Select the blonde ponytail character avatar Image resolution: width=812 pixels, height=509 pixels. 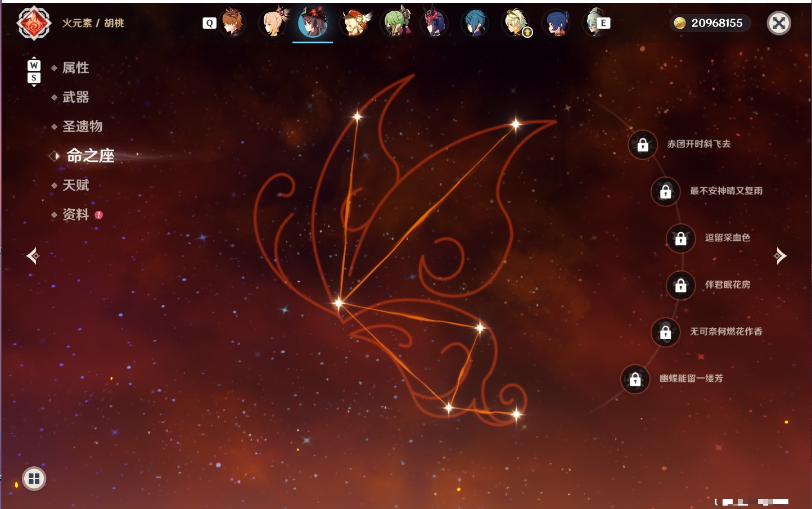273,23
